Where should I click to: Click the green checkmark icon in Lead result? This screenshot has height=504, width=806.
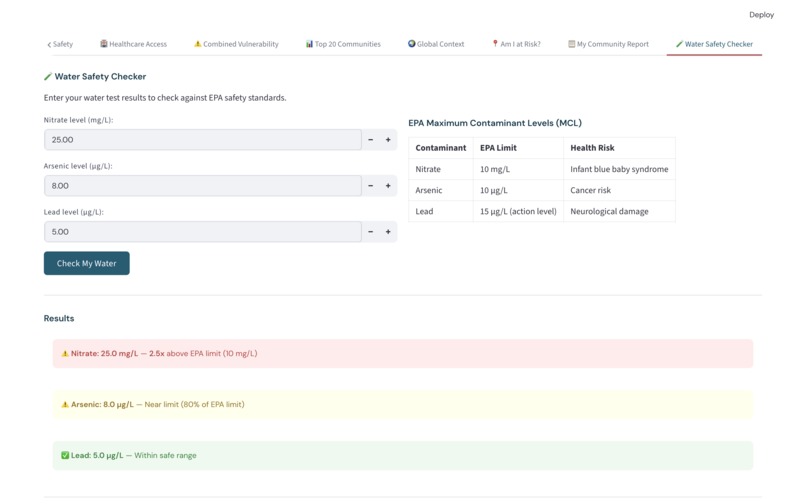(65, 455)
